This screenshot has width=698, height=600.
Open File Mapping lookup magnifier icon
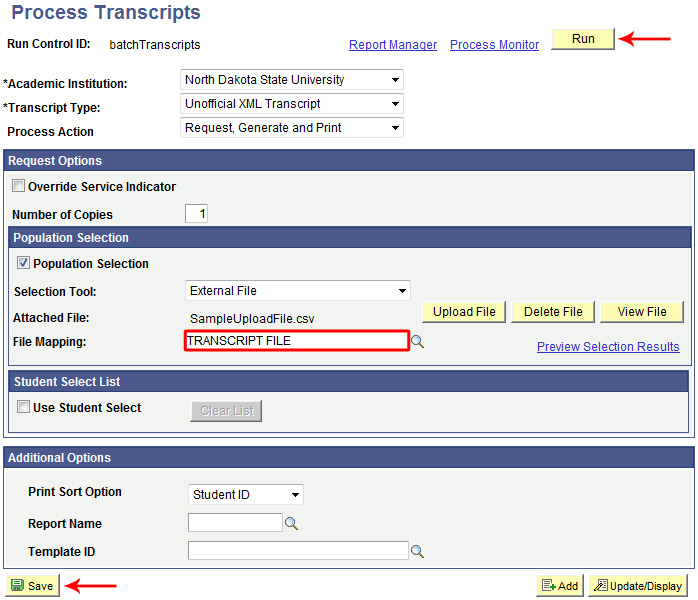[418, 342]
